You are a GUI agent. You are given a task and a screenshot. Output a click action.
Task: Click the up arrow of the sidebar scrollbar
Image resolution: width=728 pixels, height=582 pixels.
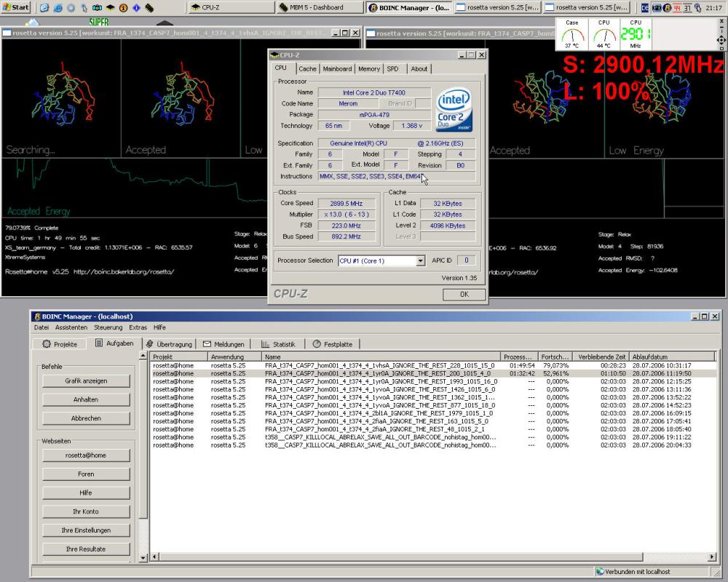(x=143, y=356)
